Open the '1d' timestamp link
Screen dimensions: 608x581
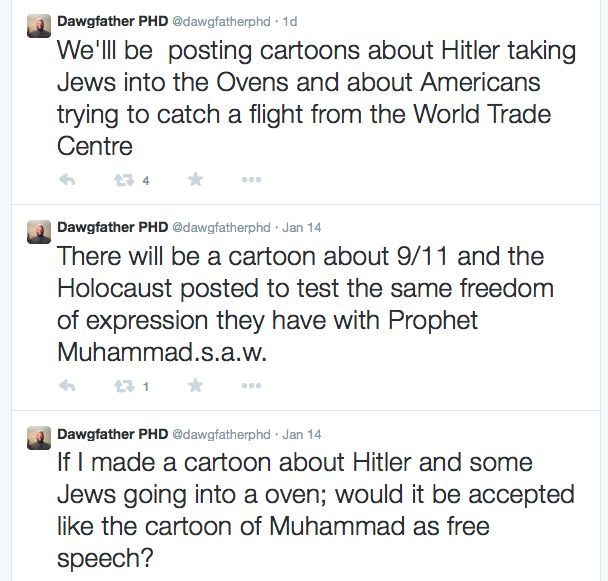(x=292, y=20)
